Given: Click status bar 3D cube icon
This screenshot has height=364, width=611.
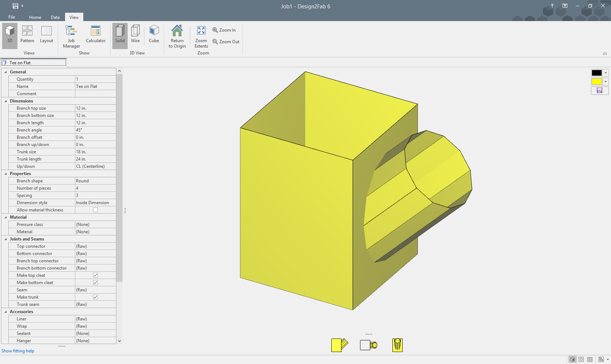Looking at the screenshot, I should pos(572,359).
